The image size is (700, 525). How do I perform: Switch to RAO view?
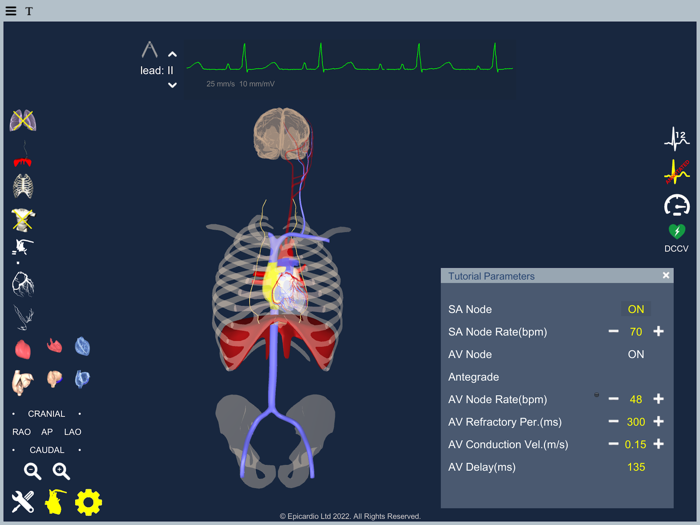click(21, 432)
